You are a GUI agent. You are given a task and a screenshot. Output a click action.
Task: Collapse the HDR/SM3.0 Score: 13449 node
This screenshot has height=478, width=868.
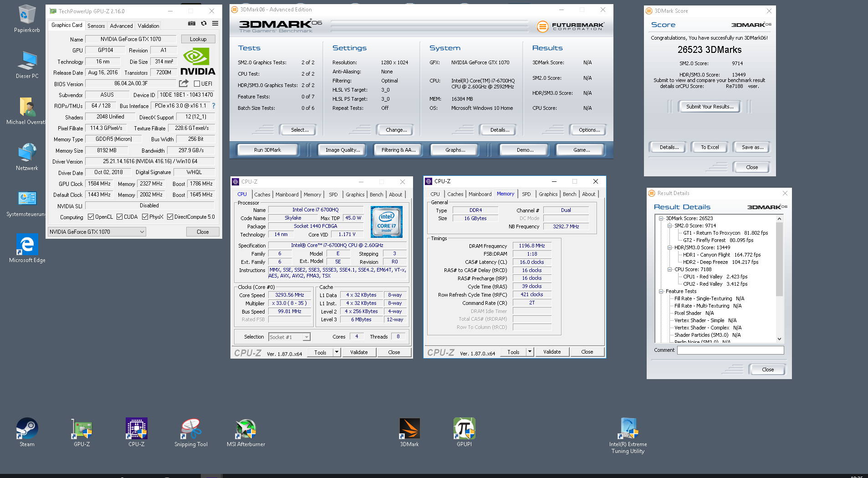(669, 247)
